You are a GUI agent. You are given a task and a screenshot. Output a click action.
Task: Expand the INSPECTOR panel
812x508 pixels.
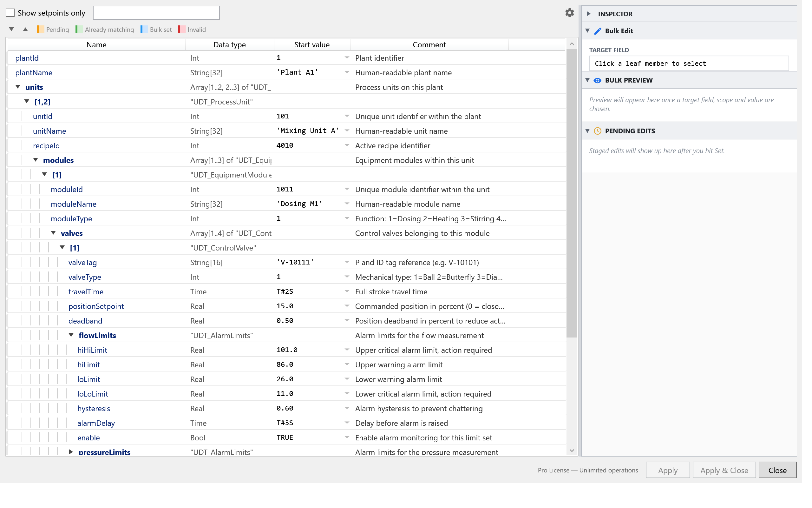(588, 14)
